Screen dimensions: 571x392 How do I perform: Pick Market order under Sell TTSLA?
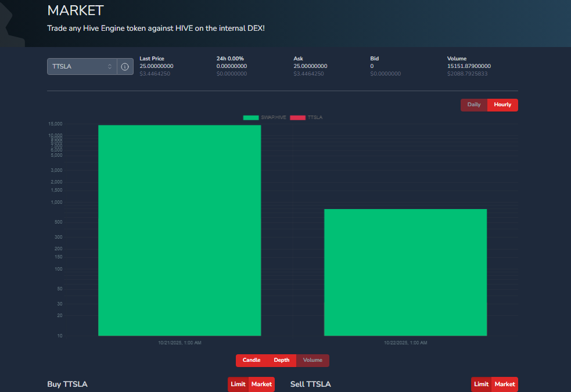click(505, 384)
